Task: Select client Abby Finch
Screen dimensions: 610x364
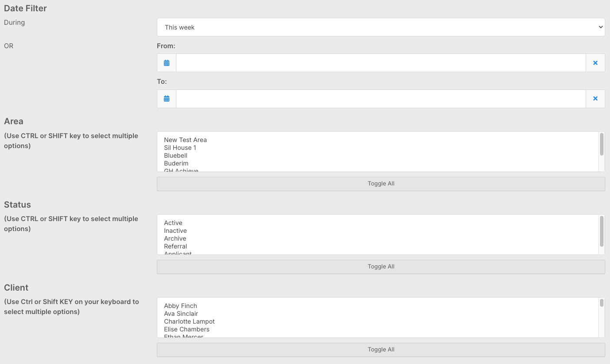Action: (x=378, y=306)
